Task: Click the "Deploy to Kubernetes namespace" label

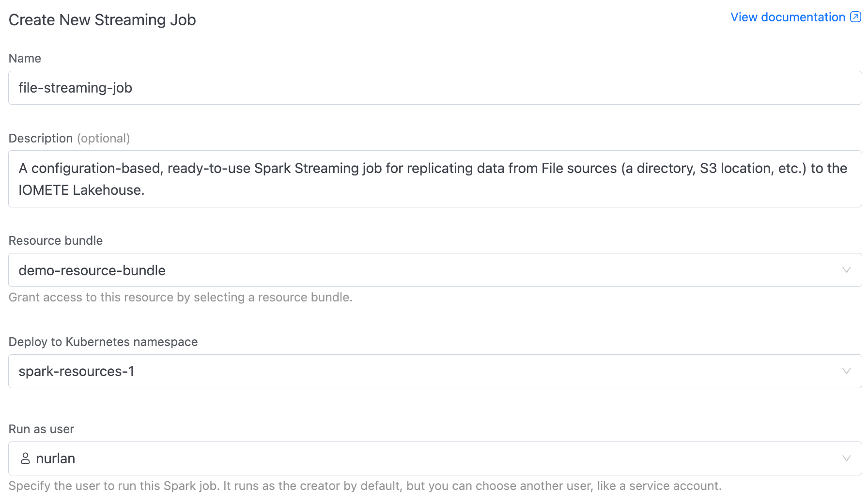Action: click(103, 342)
